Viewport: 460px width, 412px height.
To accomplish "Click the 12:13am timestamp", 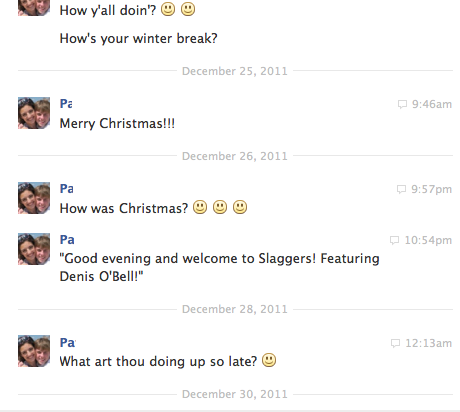I will pyautogui.click(x=429, y=343).
